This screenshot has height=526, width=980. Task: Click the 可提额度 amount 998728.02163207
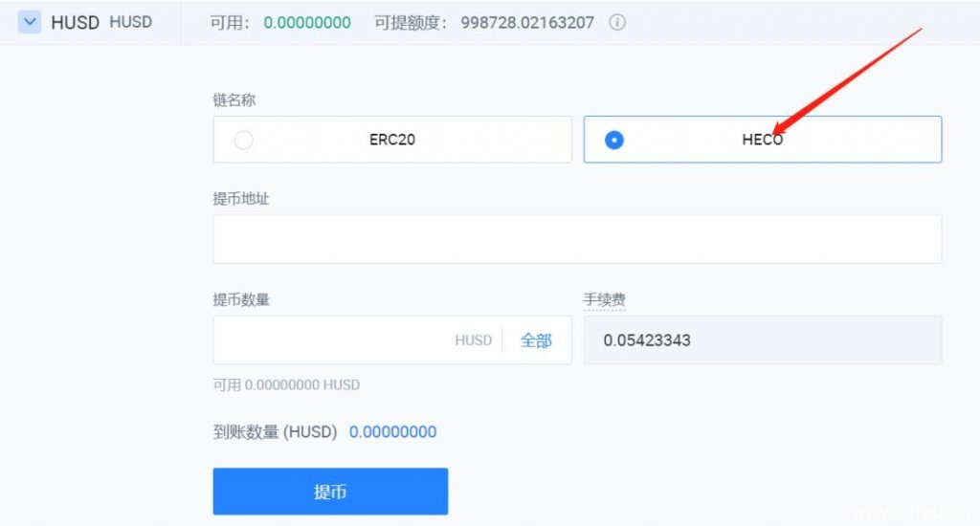[x=529, y=22]
